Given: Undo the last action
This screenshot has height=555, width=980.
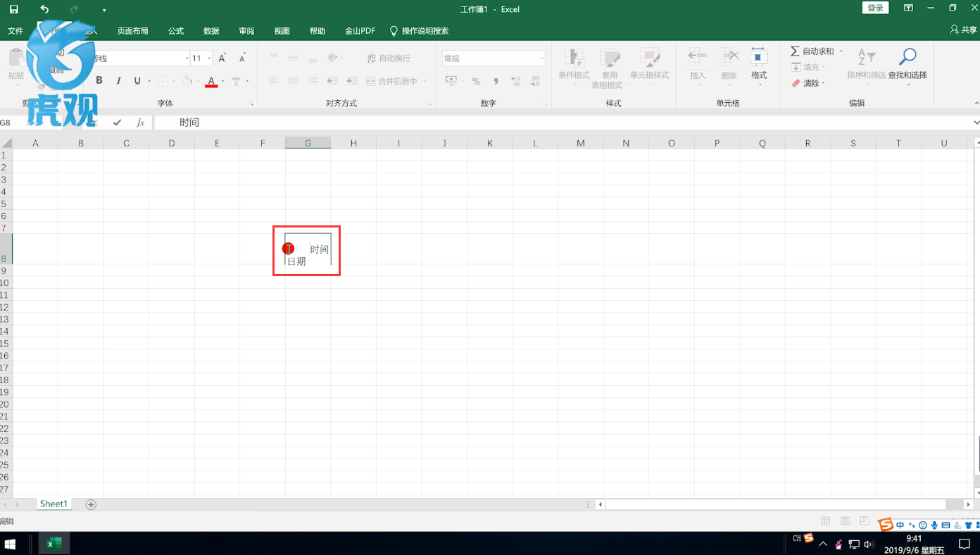Looking at the screenshot, I should point(44,9).
